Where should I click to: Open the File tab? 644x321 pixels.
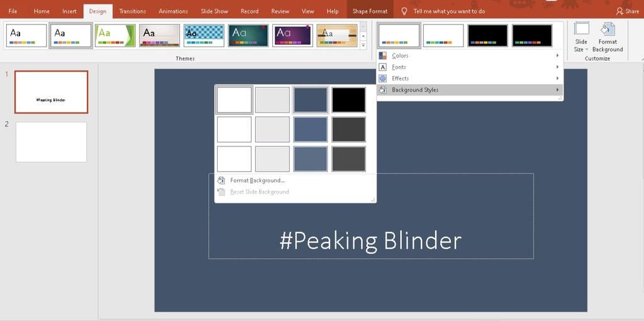pyautogui.click(x=13, y=11)
